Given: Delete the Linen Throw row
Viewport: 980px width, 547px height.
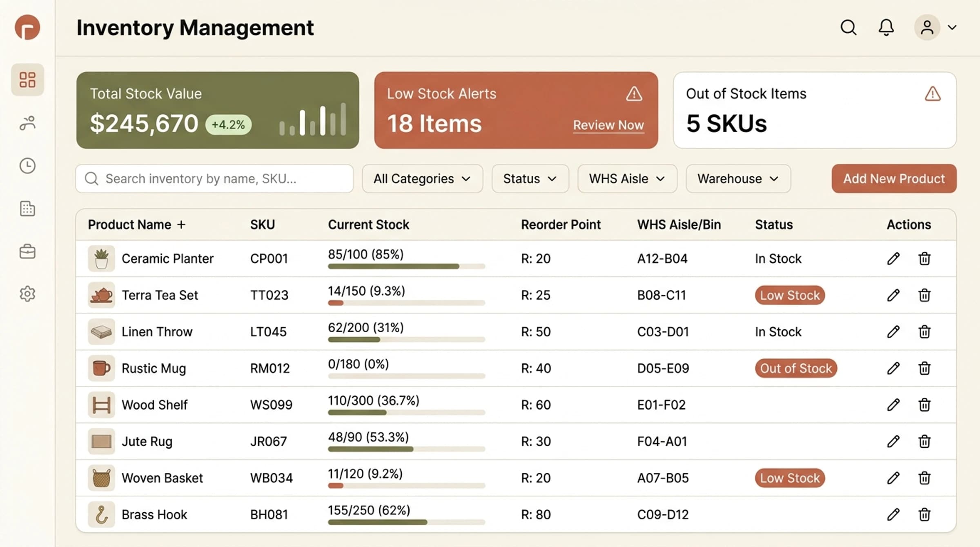Looking at the screenshot, I should 924,331.
